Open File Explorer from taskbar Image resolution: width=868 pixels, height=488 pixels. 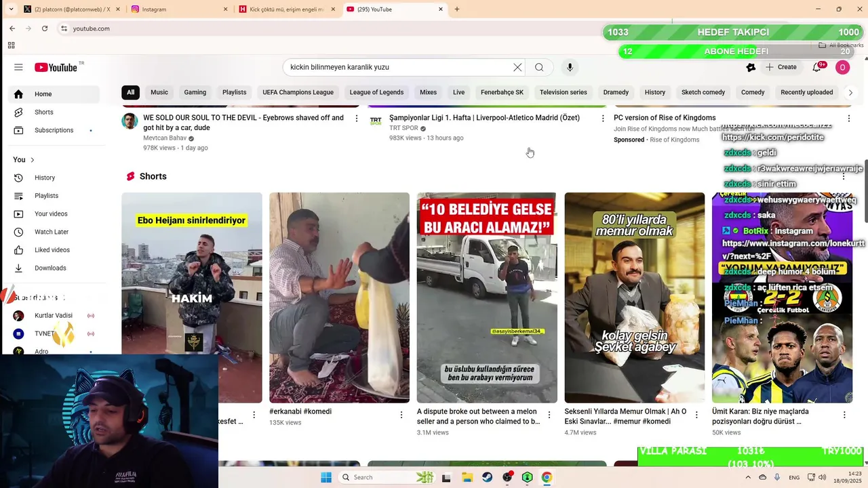click(467, 477)
